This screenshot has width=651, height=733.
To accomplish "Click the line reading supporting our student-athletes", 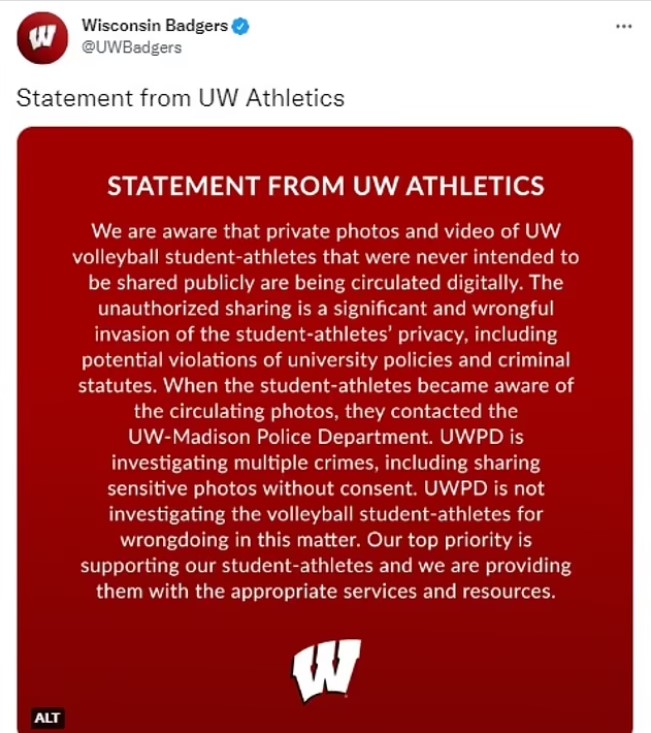I will 326,566.
